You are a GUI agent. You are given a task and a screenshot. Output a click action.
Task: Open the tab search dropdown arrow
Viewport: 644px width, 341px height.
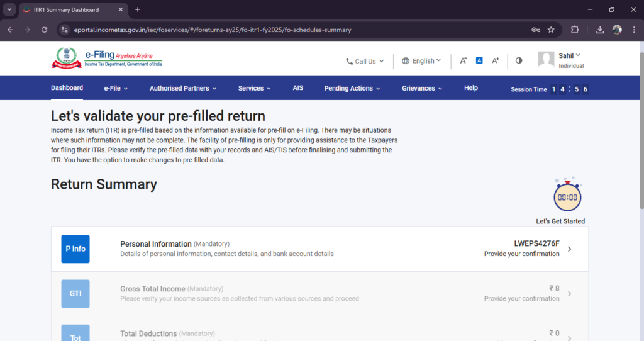(9, 9)
